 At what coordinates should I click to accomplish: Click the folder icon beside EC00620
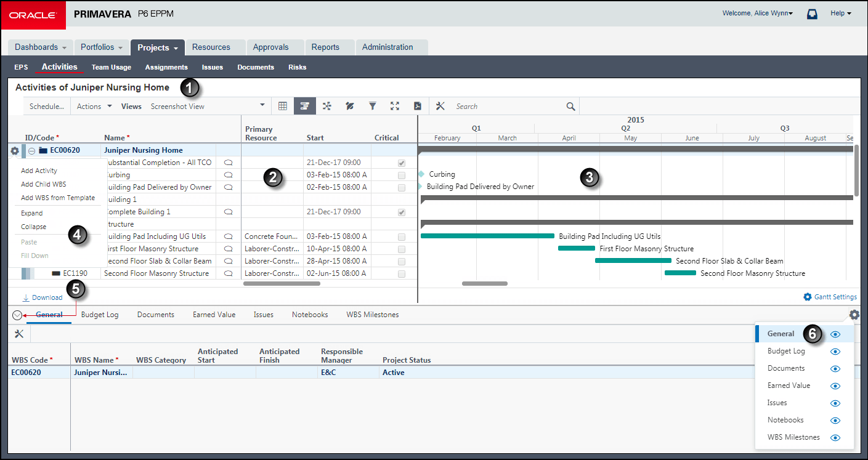[43, 150]
